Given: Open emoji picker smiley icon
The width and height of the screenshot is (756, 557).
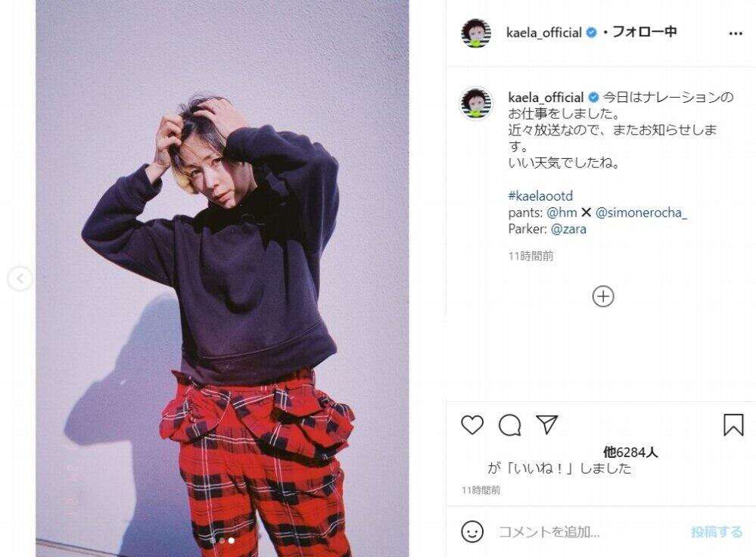Looking at the screenshot, I should 472,531.
